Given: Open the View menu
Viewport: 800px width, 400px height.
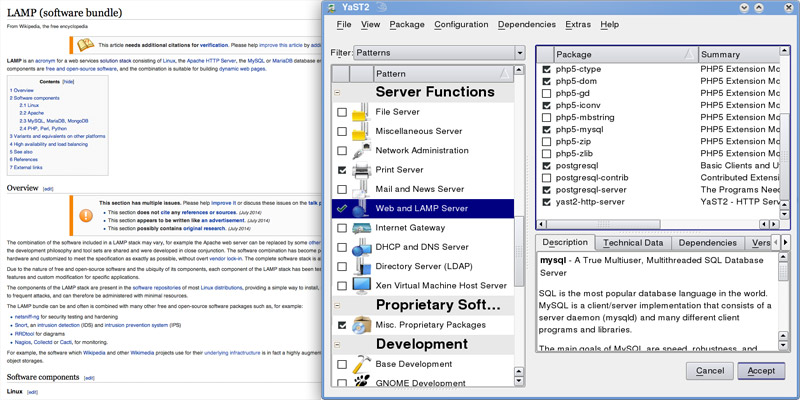Looking at the screenshot, I should coord(370,24).
